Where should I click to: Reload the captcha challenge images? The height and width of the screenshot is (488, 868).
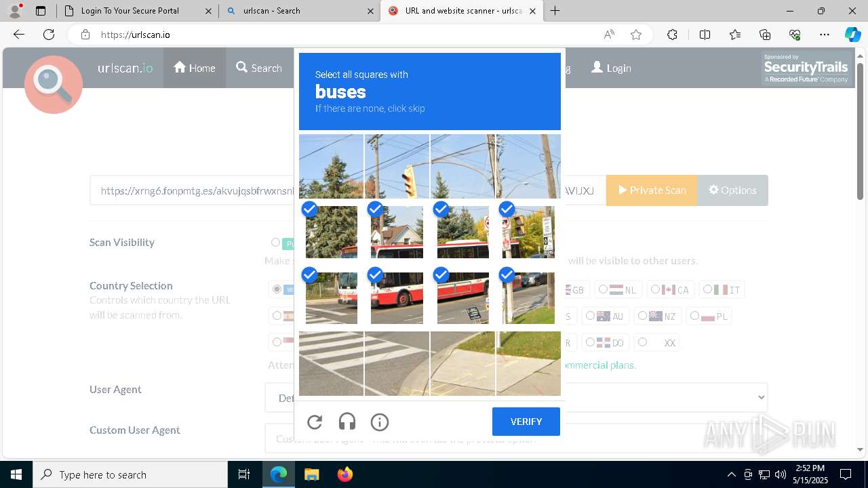(x=315, y=422)
